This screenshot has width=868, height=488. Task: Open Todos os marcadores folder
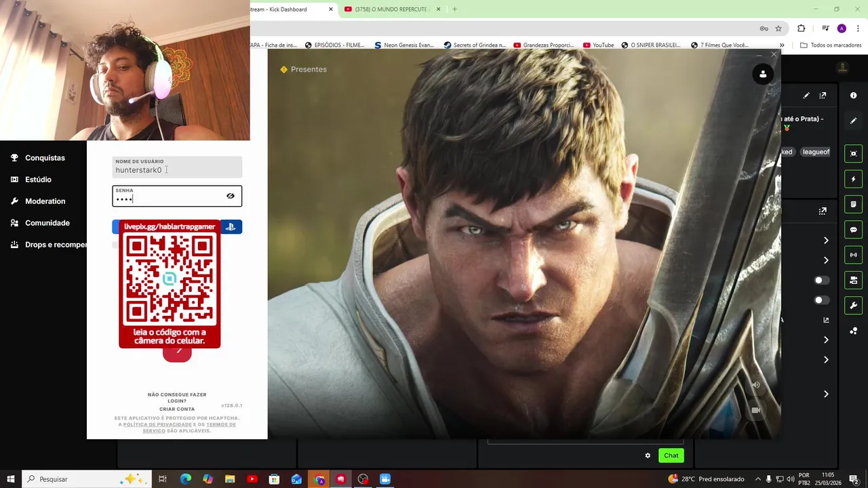pos(831,45)
